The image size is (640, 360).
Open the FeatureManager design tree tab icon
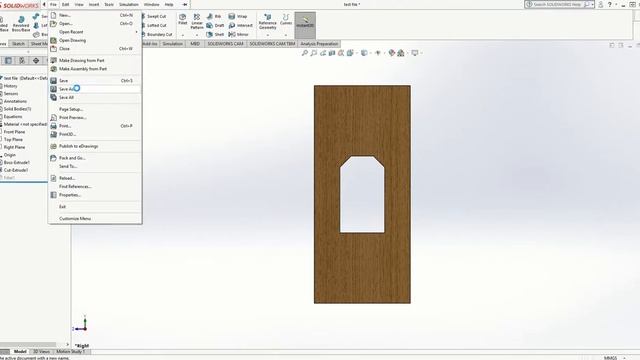click(8, 61)
